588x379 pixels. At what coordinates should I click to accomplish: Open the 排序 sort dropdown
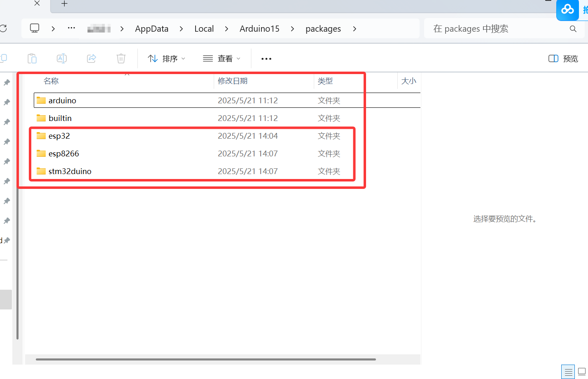point(167,58)
